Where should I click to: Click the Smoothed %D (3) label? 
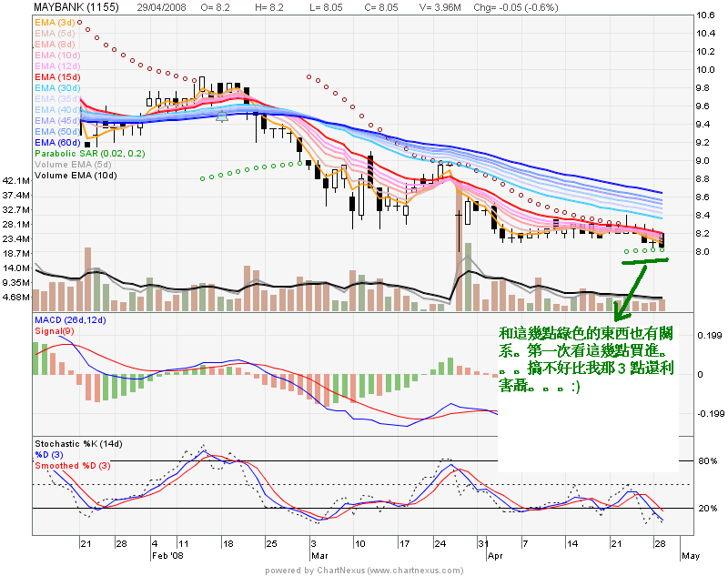point(71,466)
